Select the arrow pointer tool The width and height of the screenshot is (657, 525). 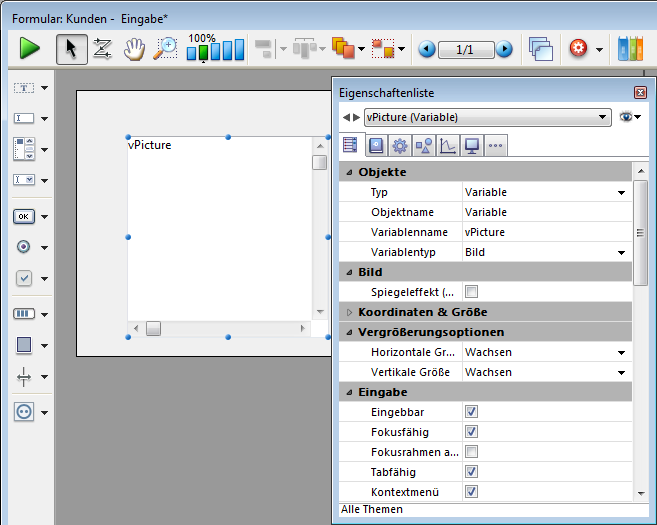(71, 48)
